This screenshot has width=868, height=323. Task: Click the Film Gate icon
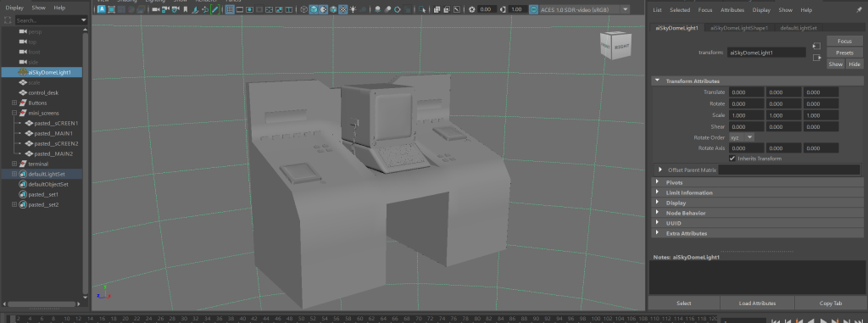tap(239, 9)
